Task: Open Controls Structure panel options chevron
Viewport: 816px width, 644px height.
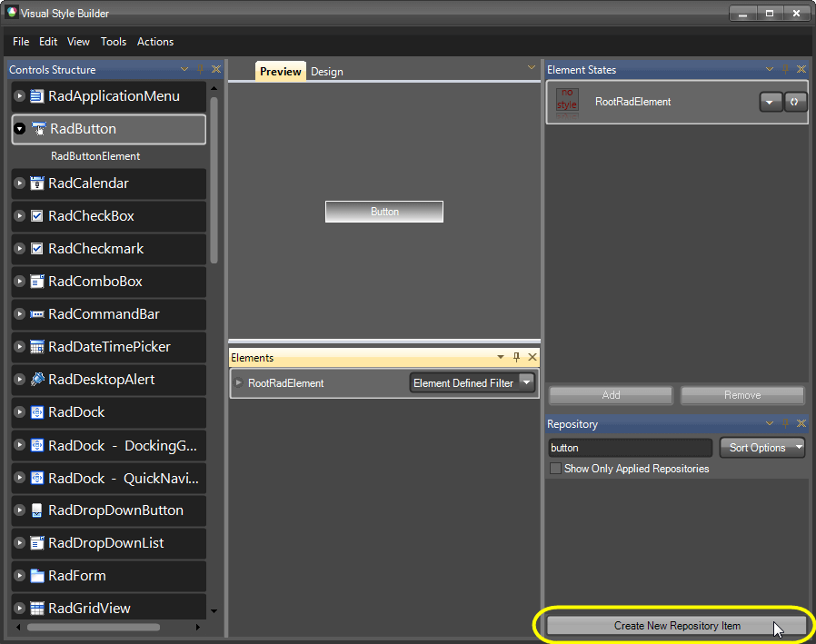Action: [x=184, y=69]
